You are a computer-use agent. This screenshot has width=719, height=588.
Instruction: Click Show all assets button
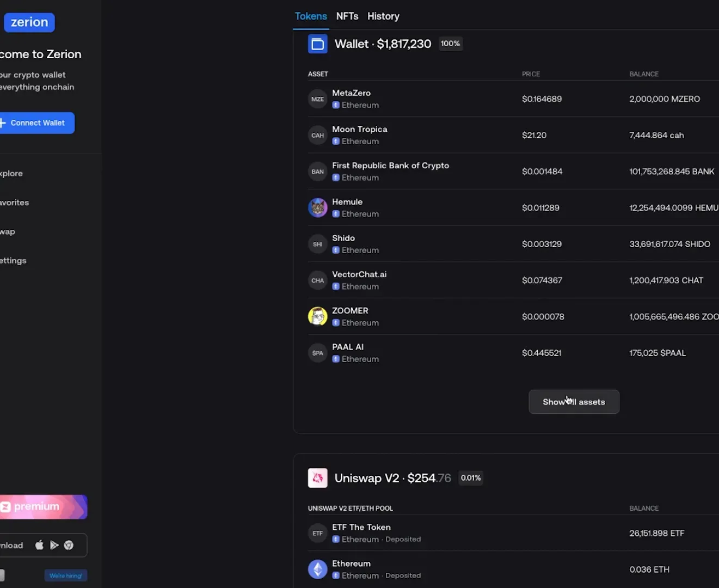click(x=574, y=402)
